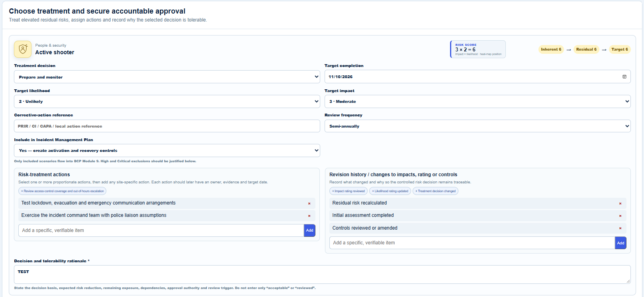Select the 'Controls reviewed or amended' entry text
644x297 pixels.
point(365,228)
